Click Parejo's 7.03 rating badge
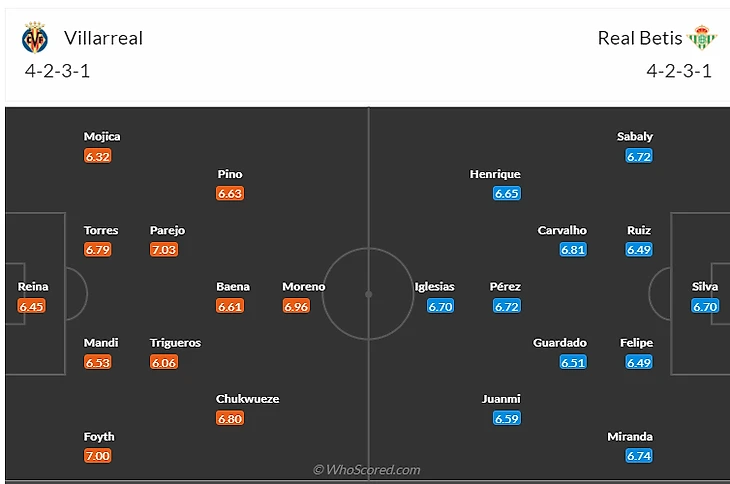Viewport: 730px width, 484px height. [163, 250]
